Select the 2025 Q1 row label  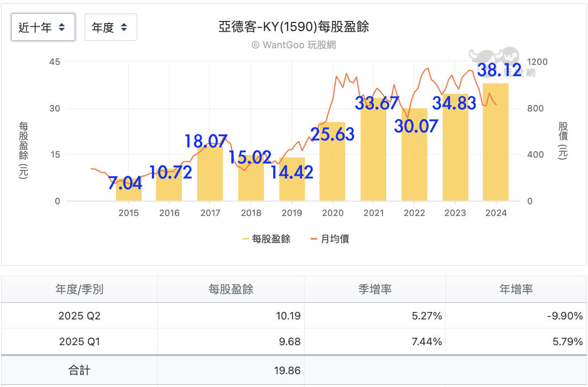tap(79, 341)
